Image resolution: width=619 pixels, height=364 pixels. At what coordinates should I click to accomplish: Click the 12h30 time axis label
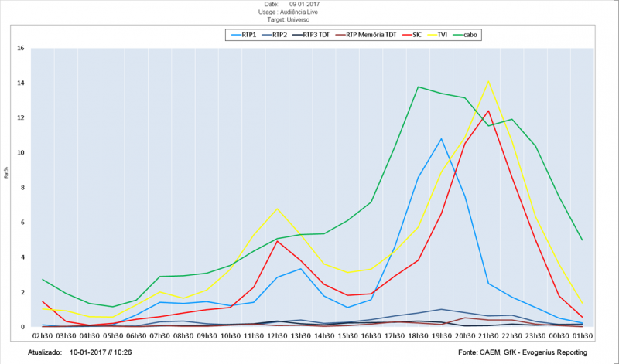click(x=277, y=336)
